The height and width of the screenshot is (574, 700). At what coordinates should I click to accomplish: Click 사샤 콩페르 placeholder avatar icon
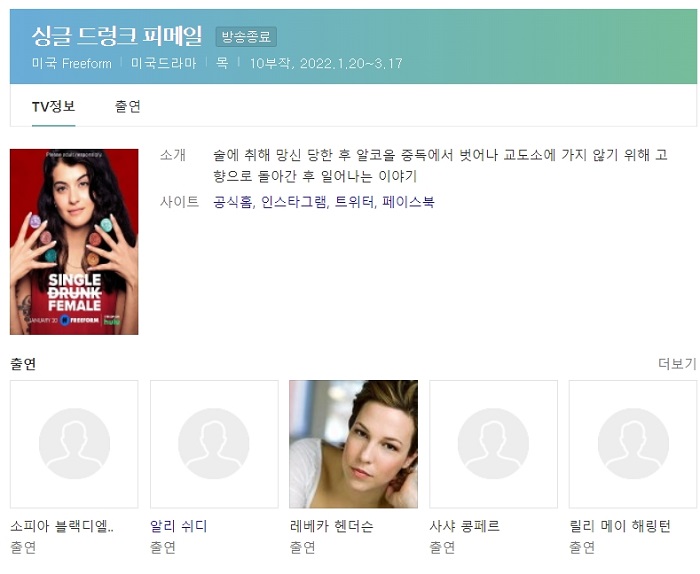click(493, 443)
